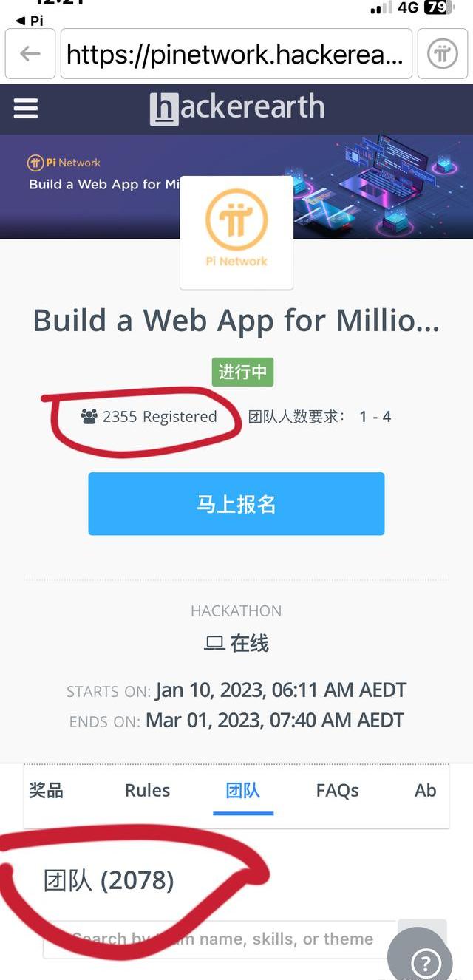The image size is (473, 980).
Task: Tap the laptop online icon
Action: [214, 644]
